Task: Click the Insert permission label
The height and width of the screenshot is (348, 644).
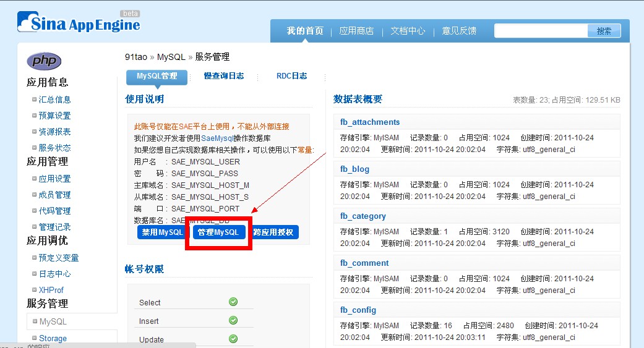Action: point(148,321)
